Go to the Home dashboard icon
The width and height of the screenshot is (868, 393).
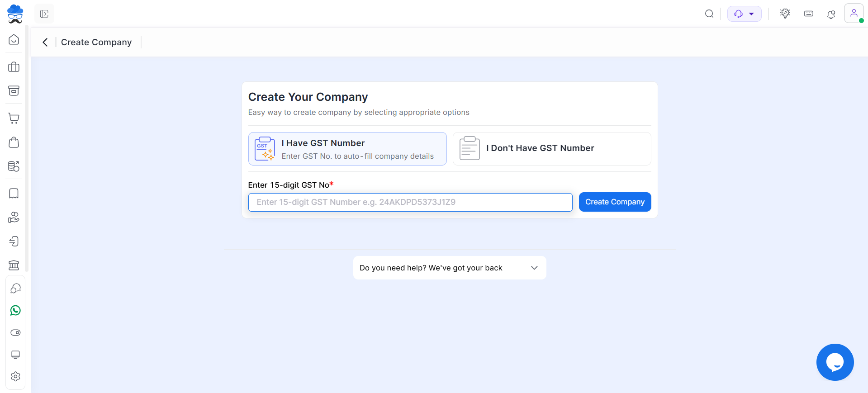14,40
